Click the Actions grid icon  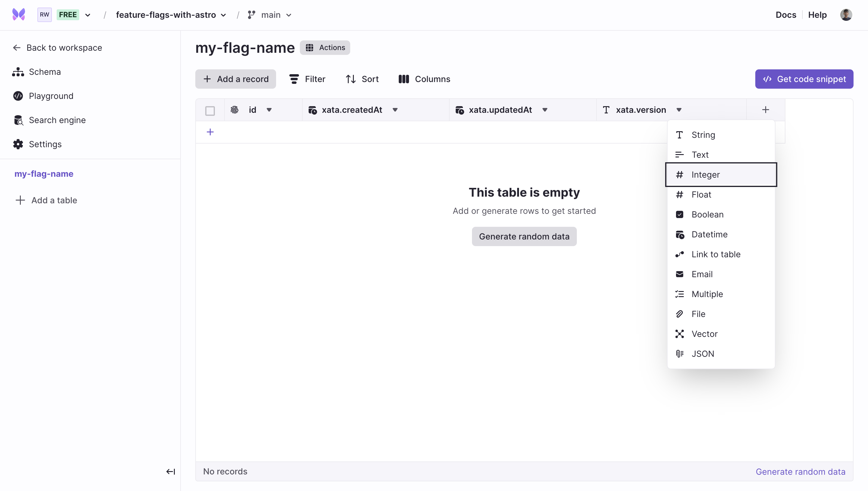coord(309,48)
